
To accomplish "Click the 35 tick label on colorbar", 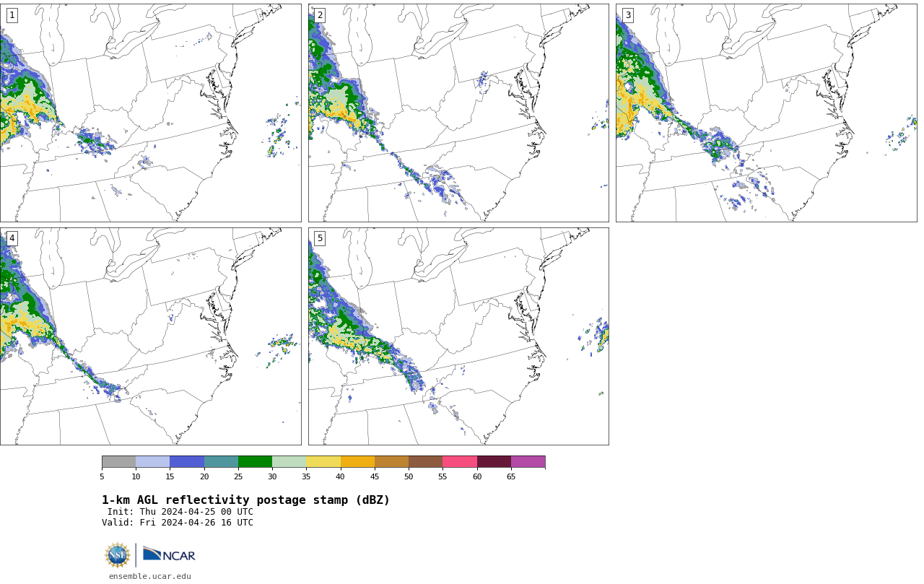I will 306,476.
